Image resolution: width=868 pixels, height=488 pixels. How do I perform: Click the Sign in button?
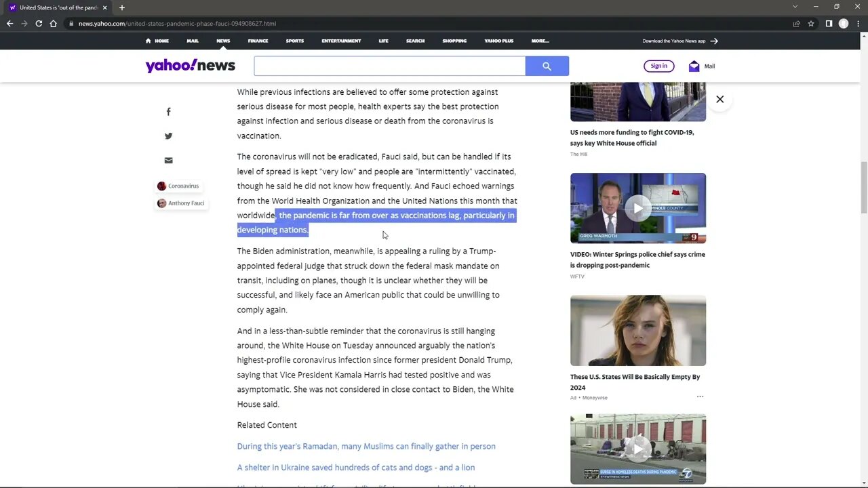659,66
